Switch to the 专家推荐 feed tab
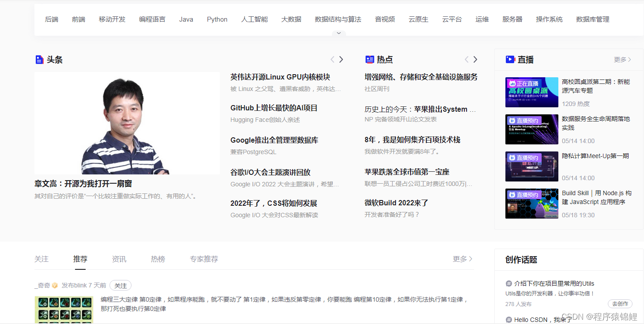Viewport: 644px width, 325px height. tap(204, 259)
